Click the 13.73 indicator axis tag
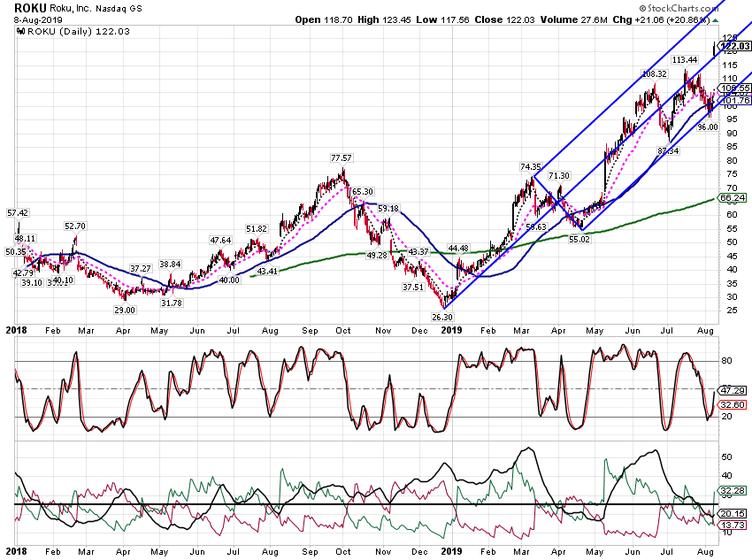This screenshot has width=752, height=560. pos(733,525)
